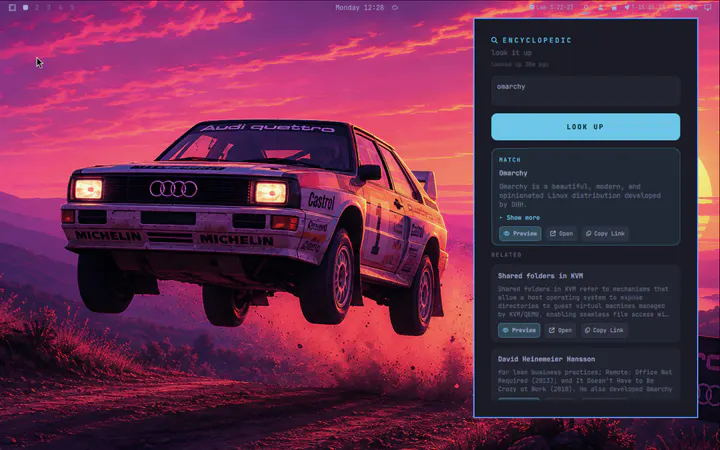Click the person icon in the system tray
Image resolution: width=720 pixels, height=450 pixels.
point(601,7)
